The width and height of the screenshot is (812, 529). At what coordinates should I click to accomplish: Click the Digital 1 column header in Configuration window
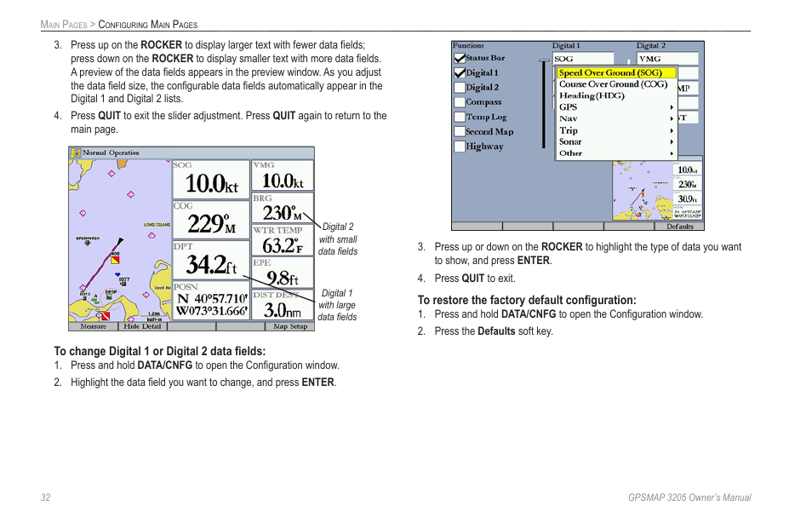pos(566,46)
